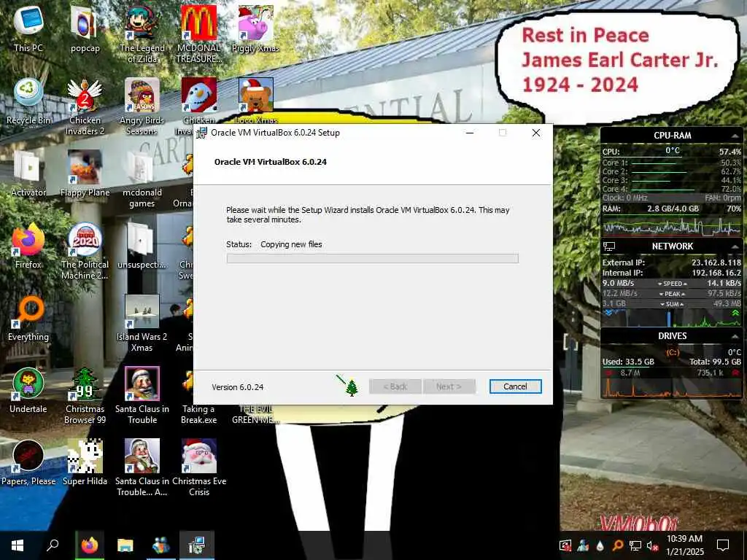
Task: Select the Santa Claus in Trouble shortcut
Action: click(142, 396)
